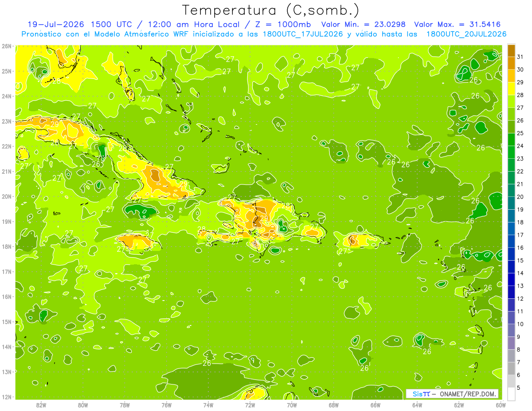Click the 12N latitude axis label
Viewport: 532px width, 411px height.
click(x=6, y=397)
